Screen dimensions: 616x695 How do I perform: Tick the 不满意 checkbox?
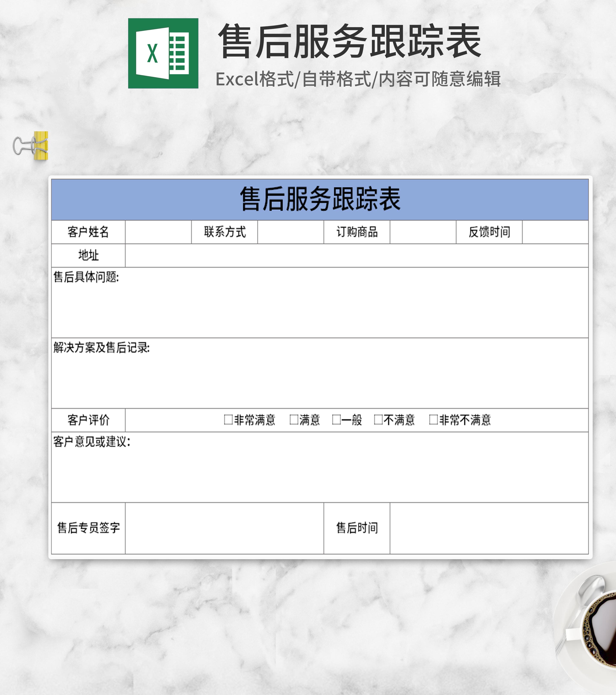(378, 420)
